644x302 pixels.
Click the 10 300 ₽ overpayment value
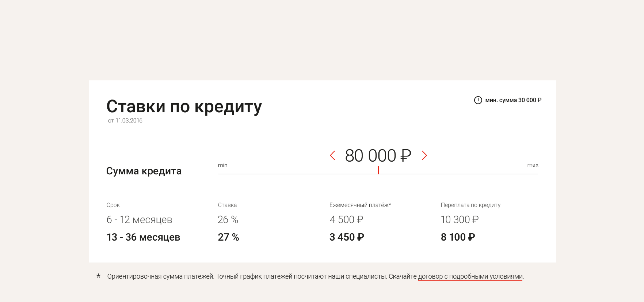[x=460, y=219]
